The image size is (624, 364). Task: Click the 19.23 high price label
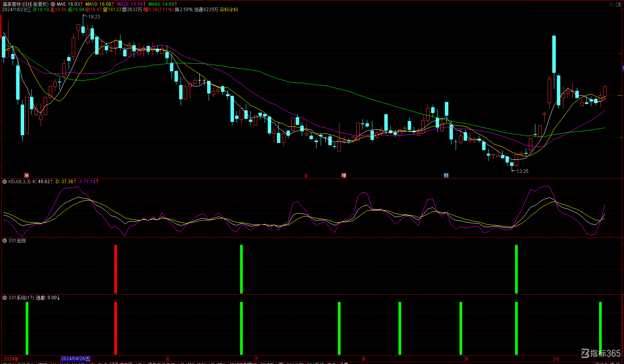tap(94, 17)
